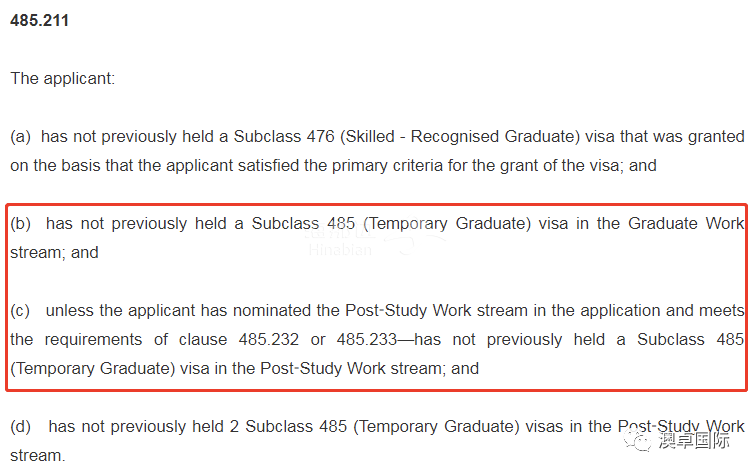Select paragraph marker (a)
The width and height of the screenshot is (754, 473).
pyautogui.click(x=21, y=137)
